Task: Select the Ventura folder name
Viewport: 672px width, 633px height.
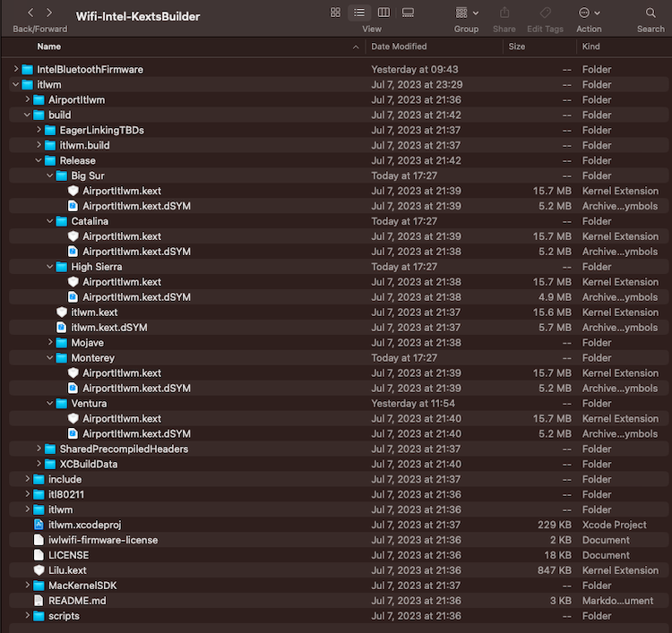Action: pyautogui.click(x=89, y=404)
